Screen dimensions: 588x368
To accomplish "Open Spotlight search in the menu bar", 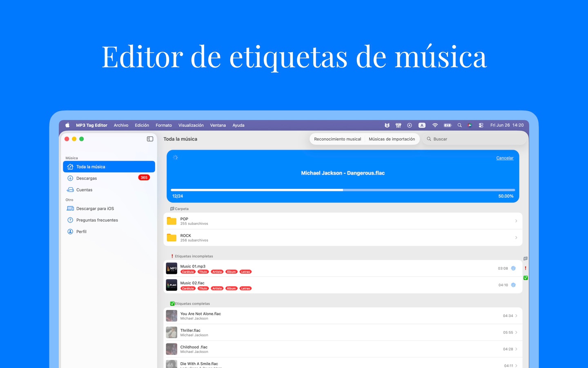I will [459, 125].
